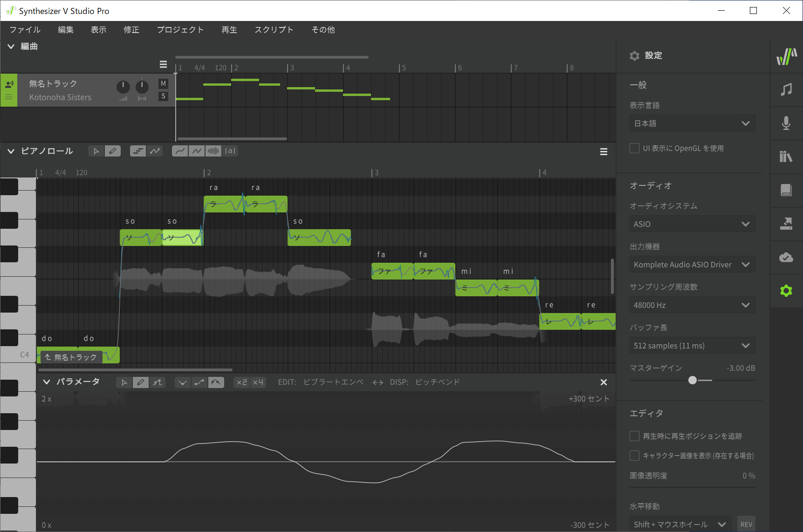The height and width of the screenshot is (532, 803).
Task: Open the スクリプト menu
Action: pyautogui.click(x=274, y=30)
